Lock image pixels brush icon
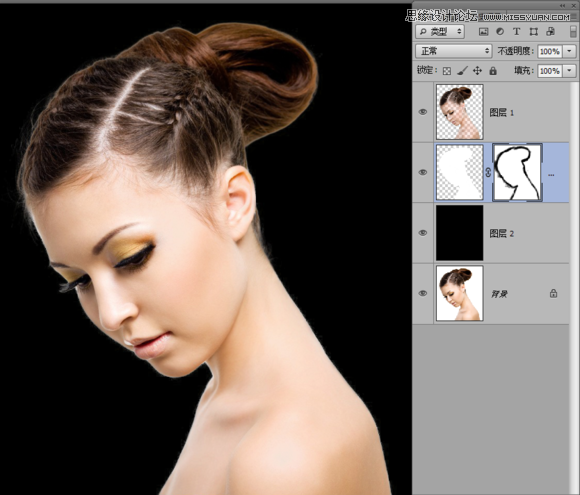The width and height of the screenshot is (580, 495). click(462, 71)
